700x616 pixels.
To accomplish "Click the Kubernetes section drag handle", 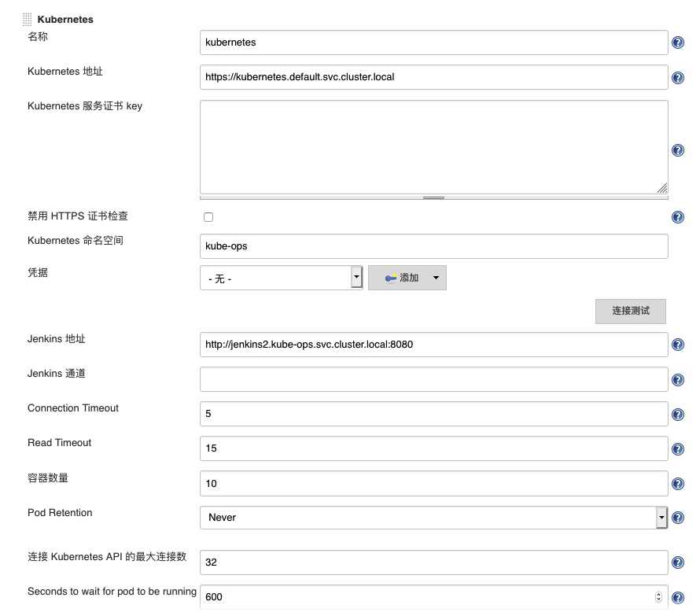I will 27,19.
